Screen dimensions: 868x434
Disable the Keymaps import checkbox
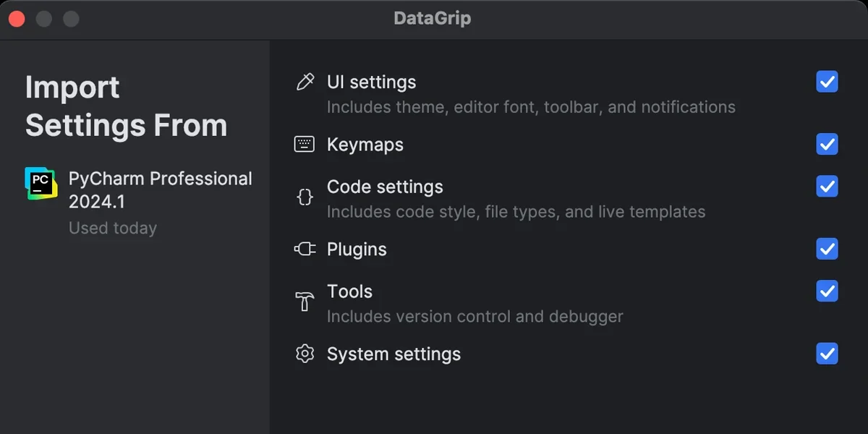(x=827, y=145)
